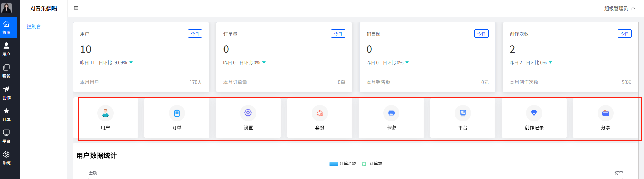Click 今日 badge on 销售额 card
This screenshot has height=179, width=644.
point(482,34)
